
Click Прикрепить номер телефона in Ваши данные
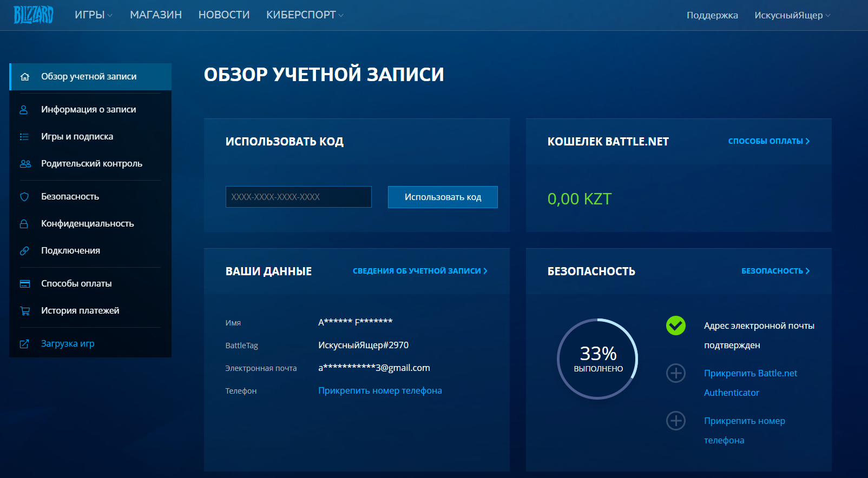click(x=380, y=390)
